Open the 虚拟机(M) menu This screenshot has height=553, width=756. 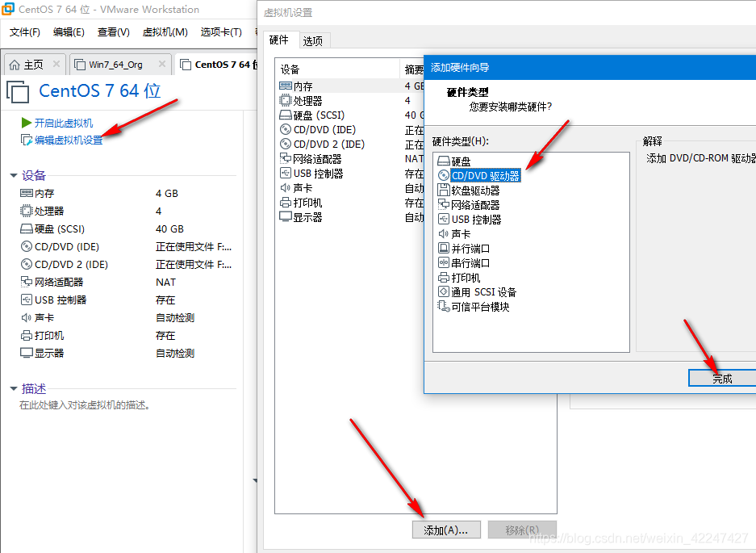(165, 31)
